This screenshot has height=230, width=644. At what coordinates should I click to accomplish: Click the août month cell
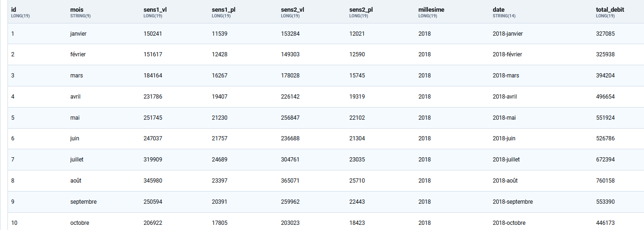point(76,181)
